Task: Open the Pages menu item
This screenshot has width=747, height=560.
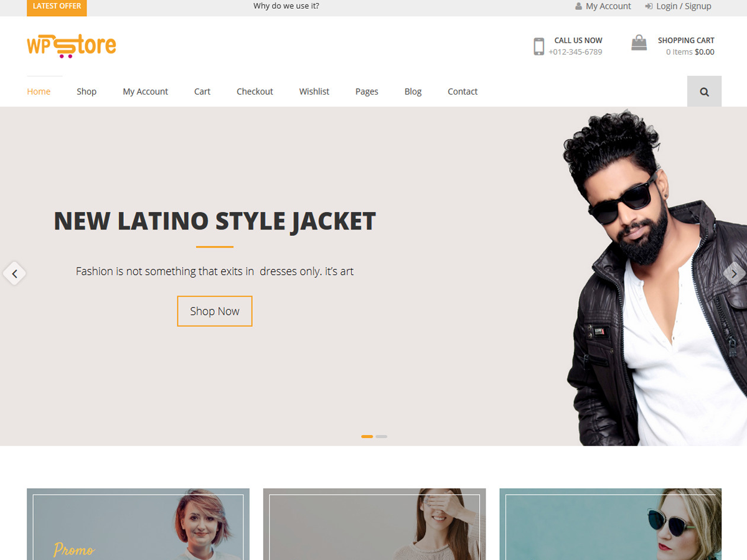Action: pos(367,91)
